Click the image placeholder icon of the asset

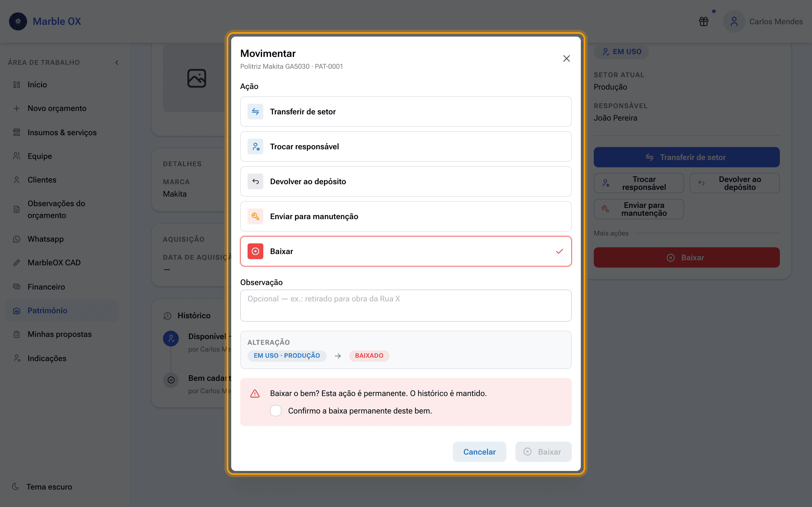tap(197, 78)
